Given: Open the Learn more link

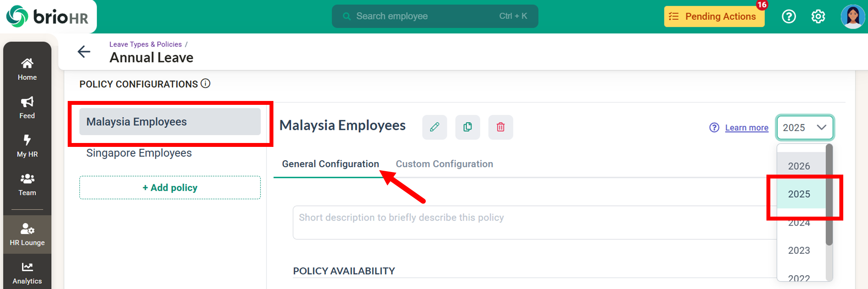Looking at the screenshot, I should coord(746,128).
